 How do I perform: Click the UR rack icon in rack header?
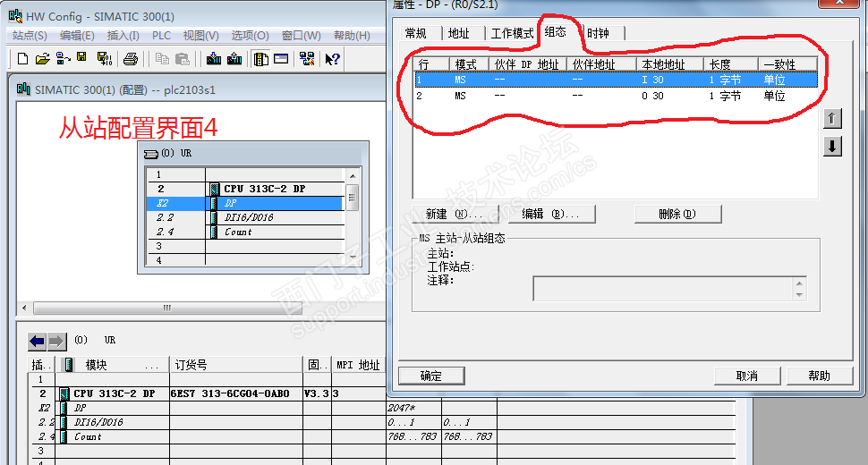151,154
